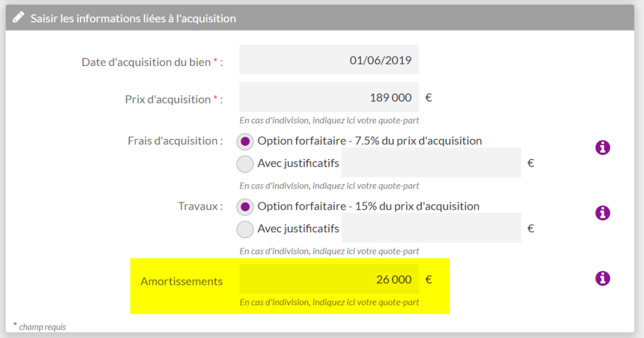Click the 'champ requis' footnote
Screen dimensions: 644x338
click(x=42, y=327)
